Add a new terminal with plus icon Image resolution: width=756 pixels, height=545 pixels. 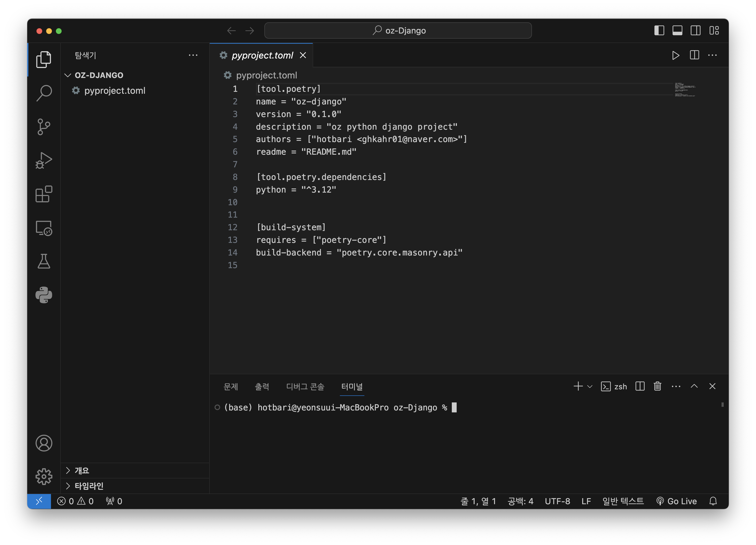[578, 386]
